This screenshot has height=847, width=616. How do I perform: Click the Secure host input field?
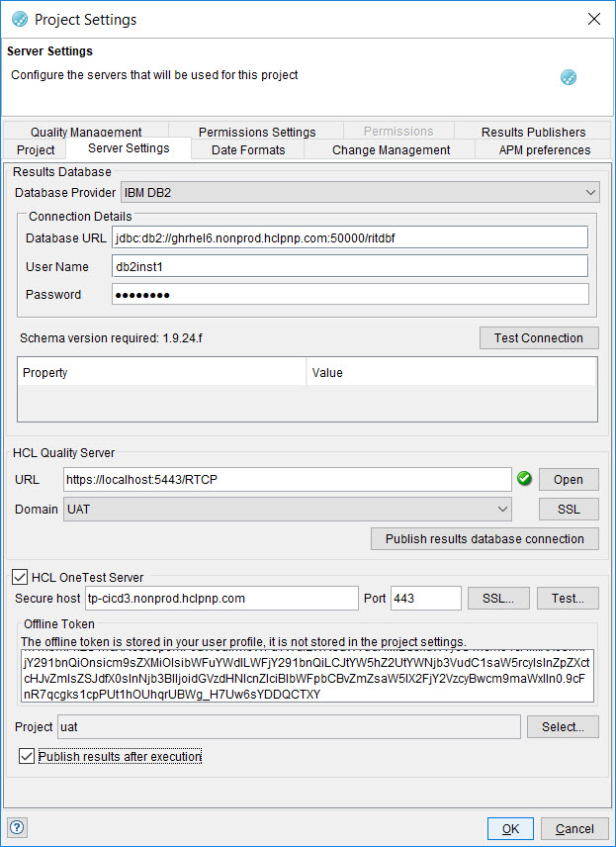tap(221, 598)
